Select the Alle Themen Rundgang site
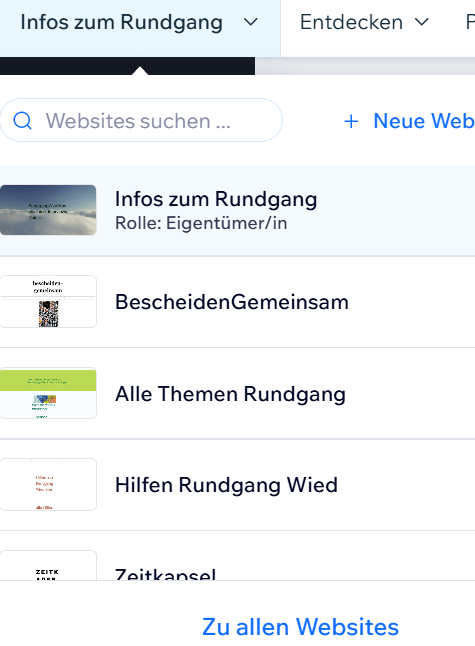The width and height of the screenshot is (475, 646). 237,393
